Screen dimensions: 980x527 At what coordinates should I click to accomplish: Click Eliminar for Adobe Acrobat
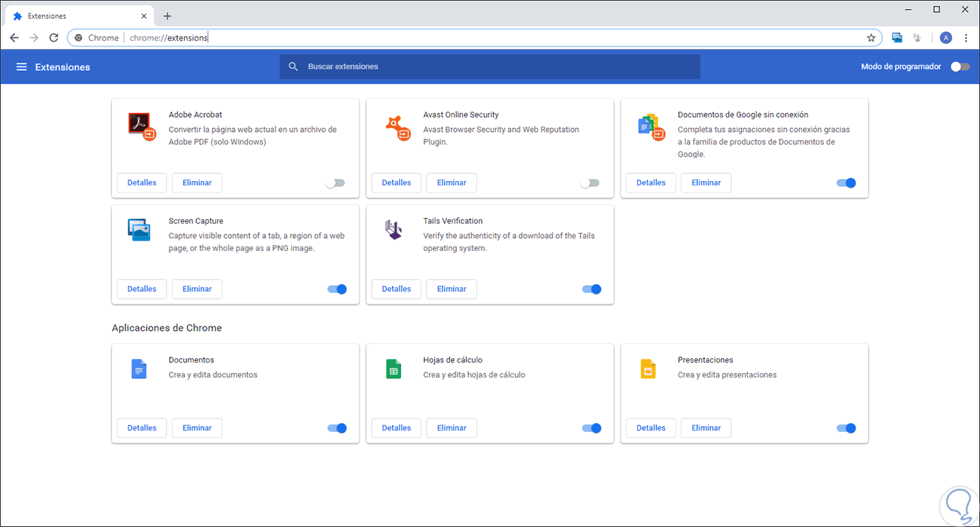(197, 182)
